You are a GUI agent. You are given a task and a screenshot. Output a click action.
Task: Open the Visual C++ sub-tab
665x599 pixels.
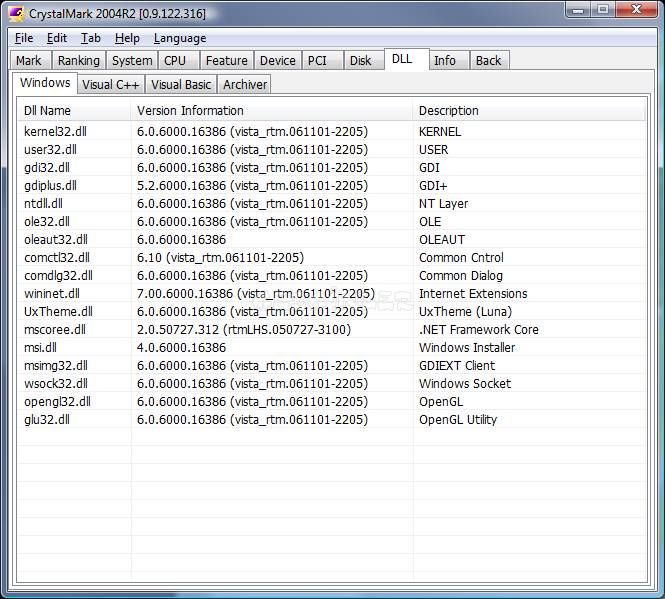[x=111, y=84]
